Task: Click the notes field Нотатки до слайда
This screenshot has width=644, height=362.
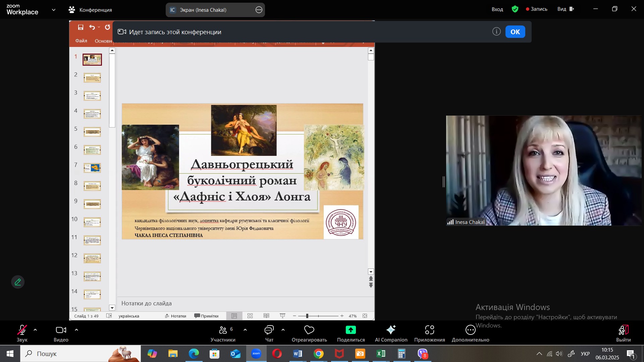Action: (146, 303)
